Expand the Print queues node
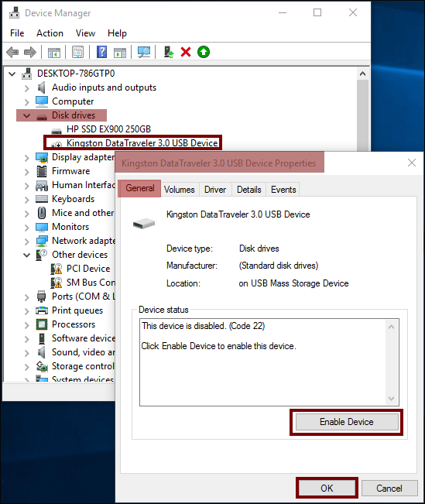425x504 pixels. point(26,311)
